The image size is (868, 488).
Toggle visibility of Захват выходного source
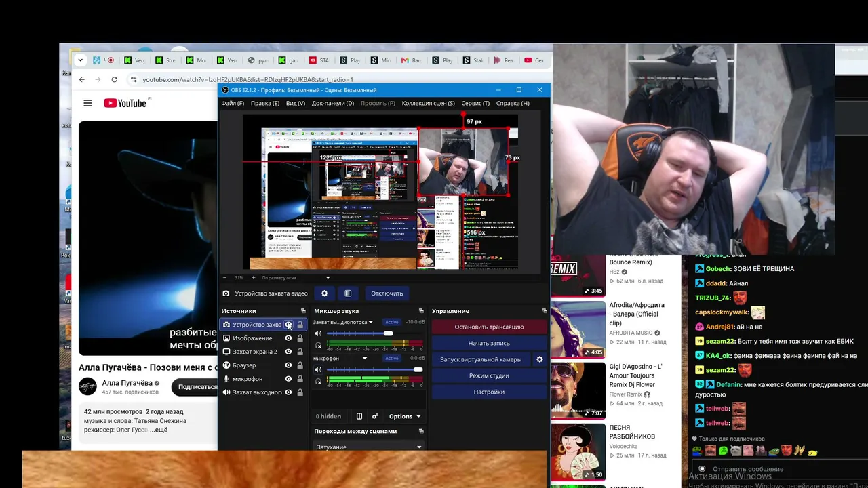[288, 392]
